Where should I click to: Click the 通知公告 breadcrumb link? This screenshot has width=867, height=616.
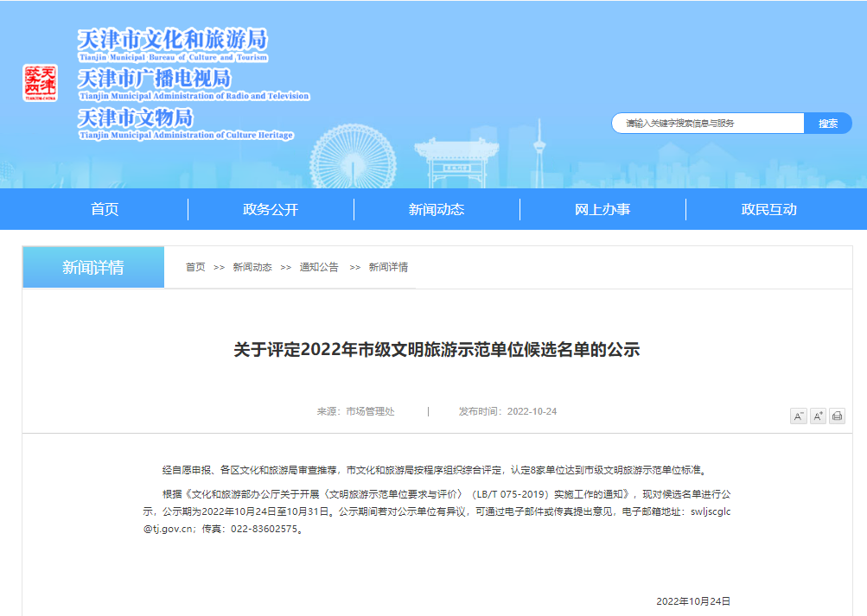point(319,268)
